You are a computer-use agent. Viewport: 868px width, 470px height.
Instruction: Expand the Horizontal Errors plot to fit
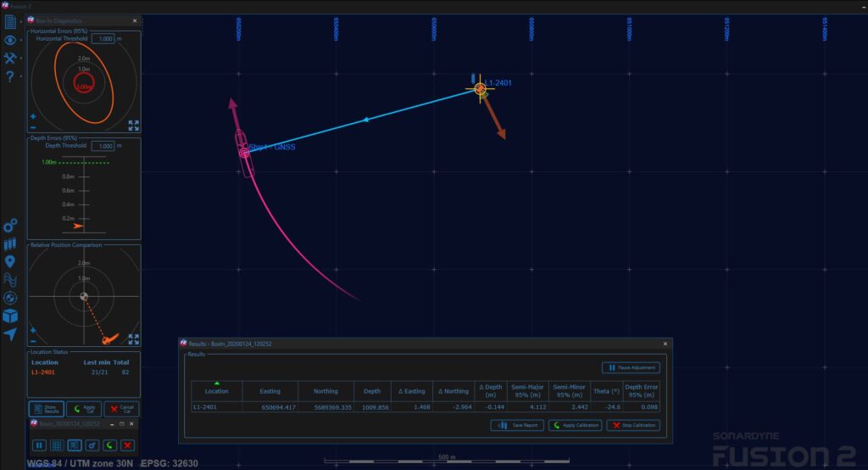pos(133,126)
